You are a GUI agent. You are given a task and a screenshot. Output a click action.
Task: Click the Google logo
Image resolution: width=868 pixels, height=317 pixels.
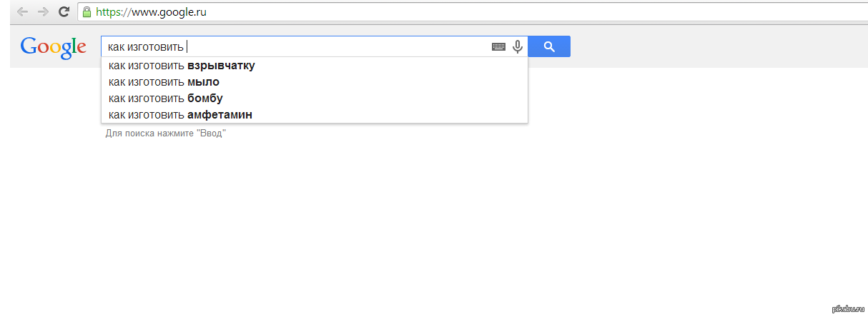click(54, 46)
